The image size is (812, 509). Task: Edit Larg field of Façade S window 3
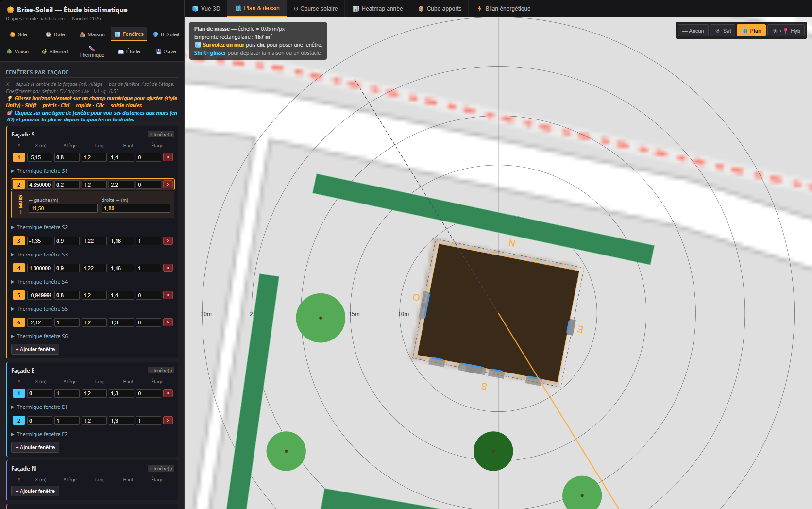pyautogui.click(x=94, y=241)
